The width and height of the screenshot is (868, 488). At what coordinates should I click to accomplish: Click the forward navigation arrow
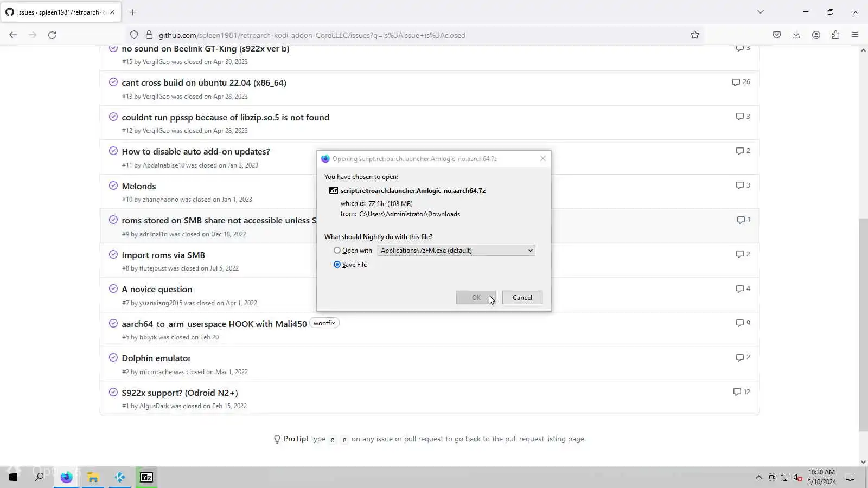click(33, 35)
